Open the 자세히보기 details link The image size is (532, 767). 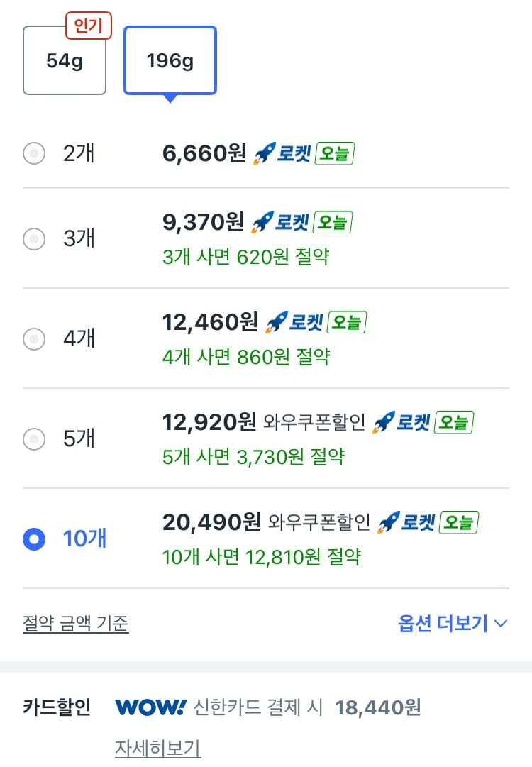pos(157,749)
